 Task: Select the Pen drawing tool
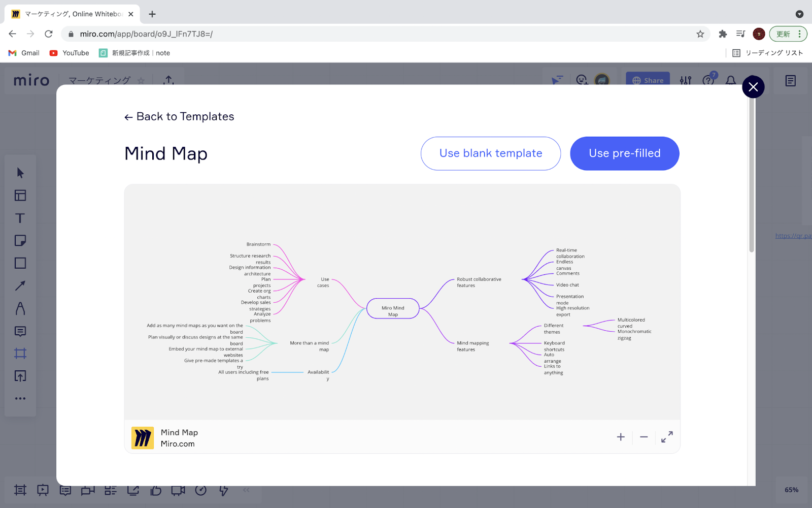20,308
